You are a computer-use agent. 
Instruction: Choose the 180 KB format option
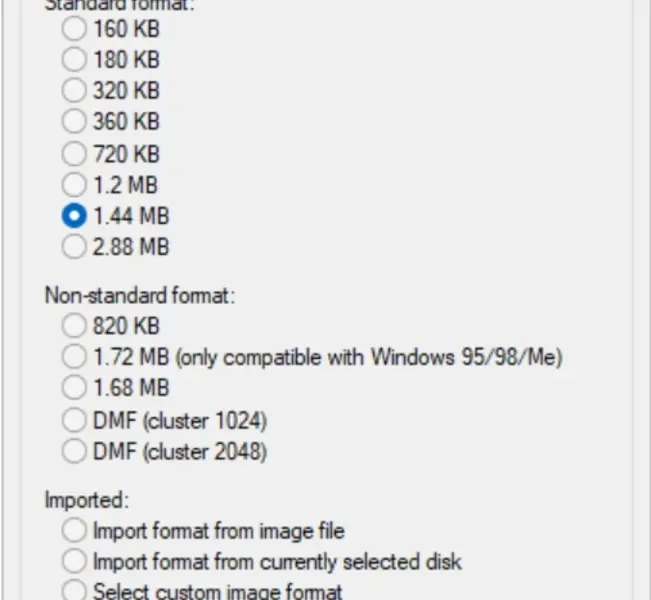(x=74, y=60)
